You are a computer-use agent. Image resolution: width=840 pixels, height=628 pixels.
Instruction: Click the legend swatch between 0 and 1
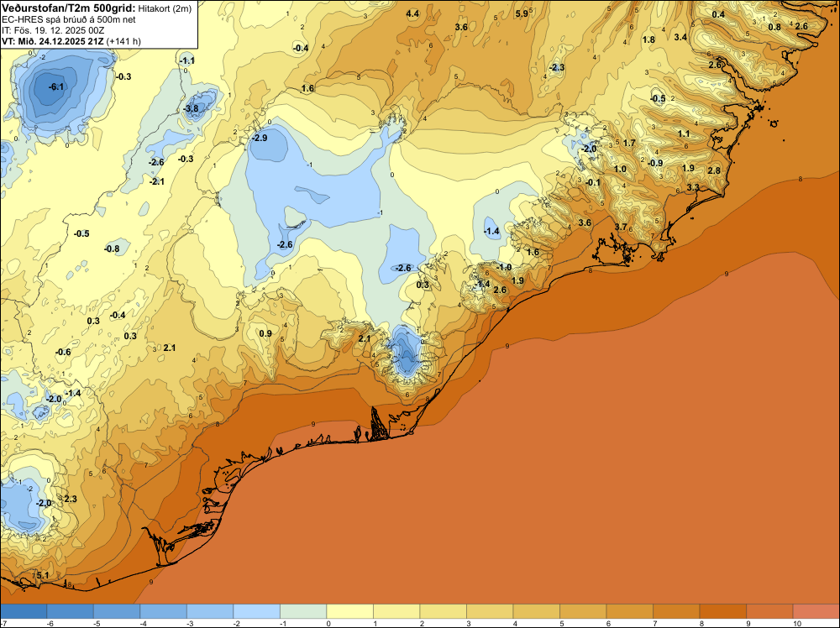click(x=349, y=611)
